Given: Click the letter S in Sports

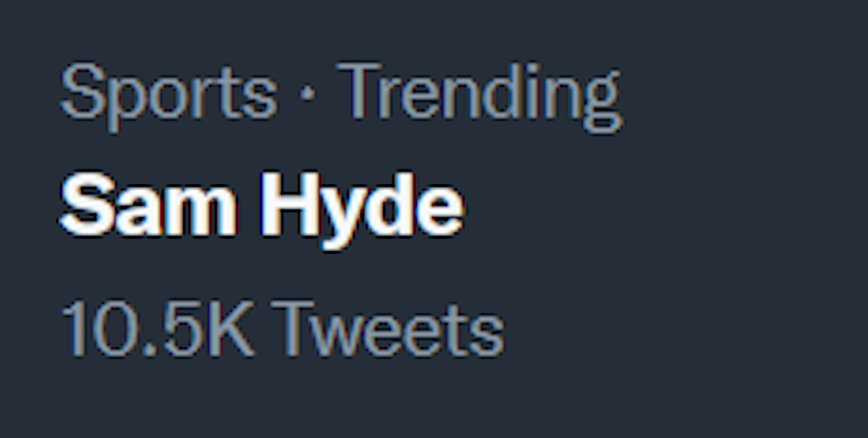Looking at the screenshot, I should [83, 91].
